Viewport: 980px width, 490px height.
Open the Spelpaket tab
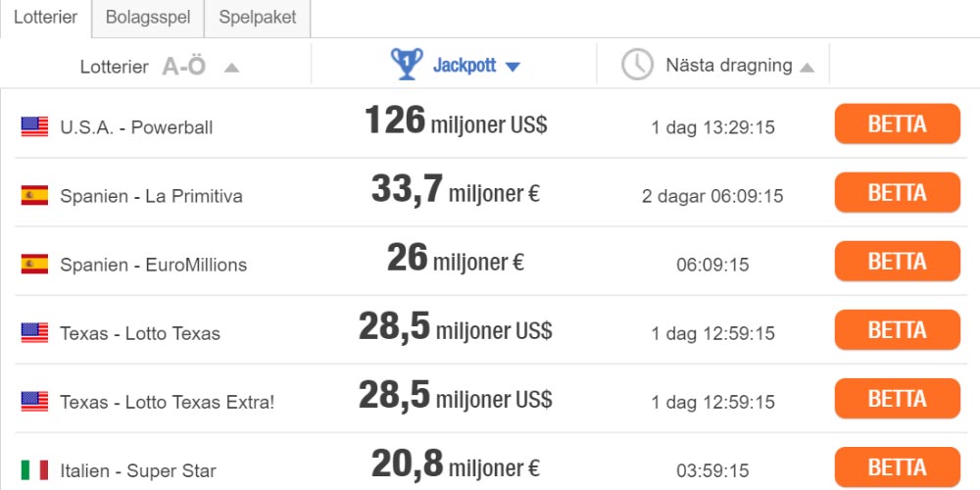[x=257, y=18]
